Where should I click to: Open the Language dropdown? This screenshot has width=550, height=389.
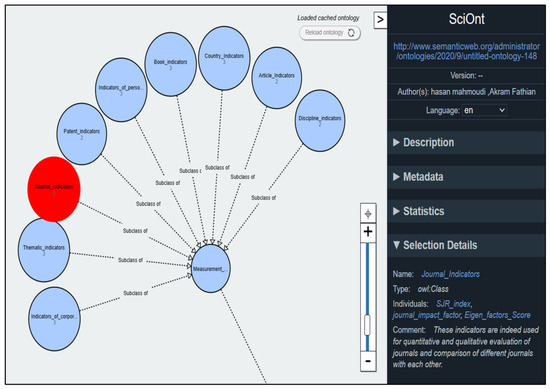point(484,110)
